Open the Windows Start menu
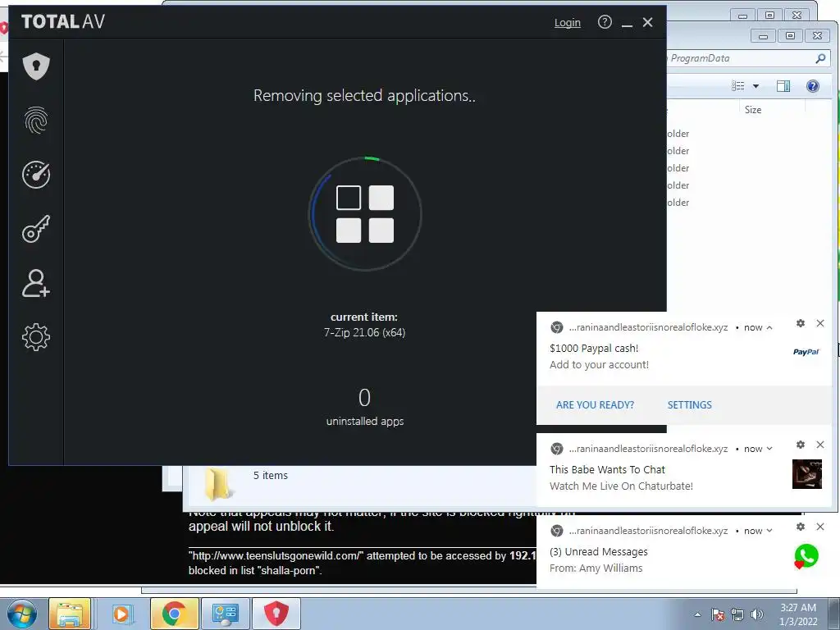840x630 pixels. [x=21, y=614]
